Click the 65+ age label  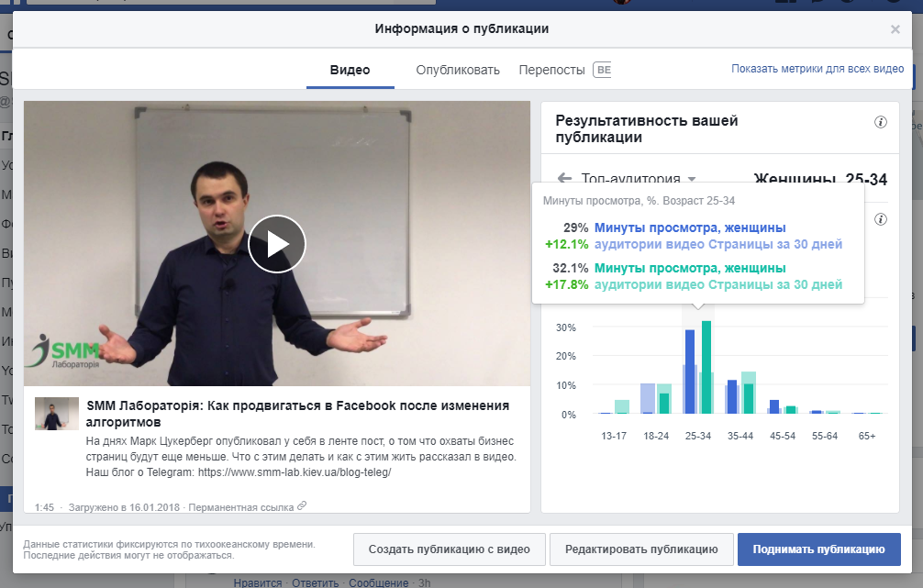[867, 436]
